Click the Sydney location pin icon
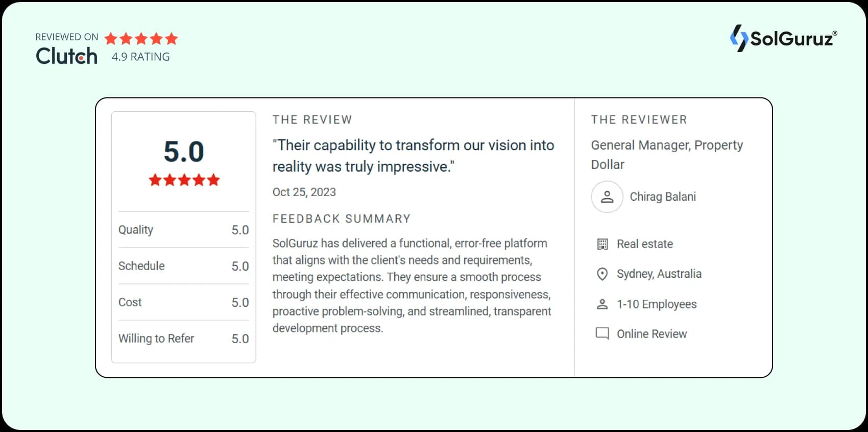This screenshot has width=868, height=432. coord(602,274)
